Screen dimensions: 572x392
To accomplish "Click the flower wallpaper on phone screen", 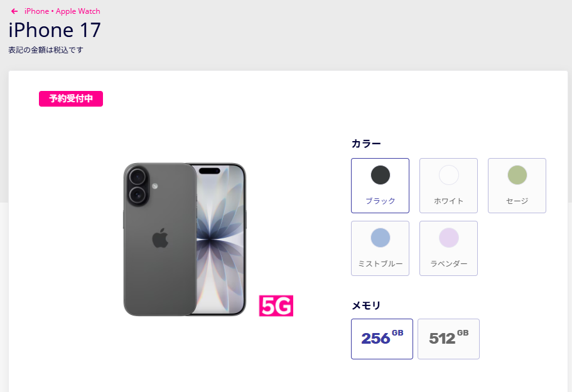I will click(220, 240).
